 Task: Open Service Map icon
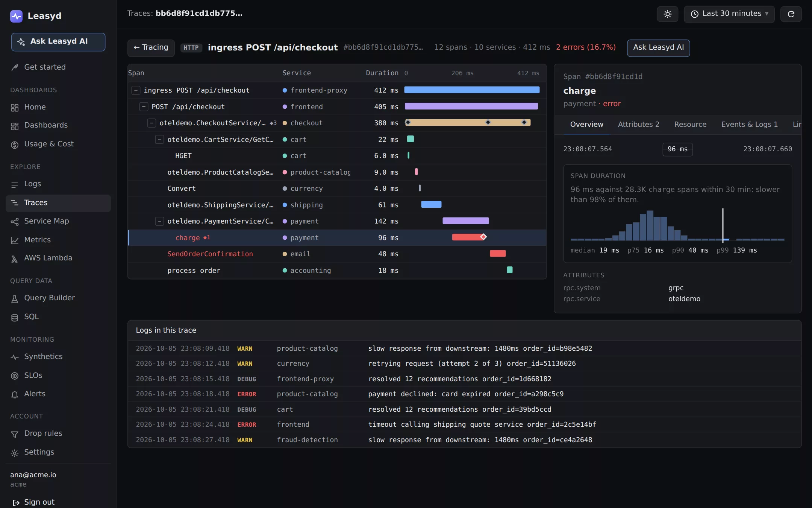pyautogui.click(x=15, y=222)
